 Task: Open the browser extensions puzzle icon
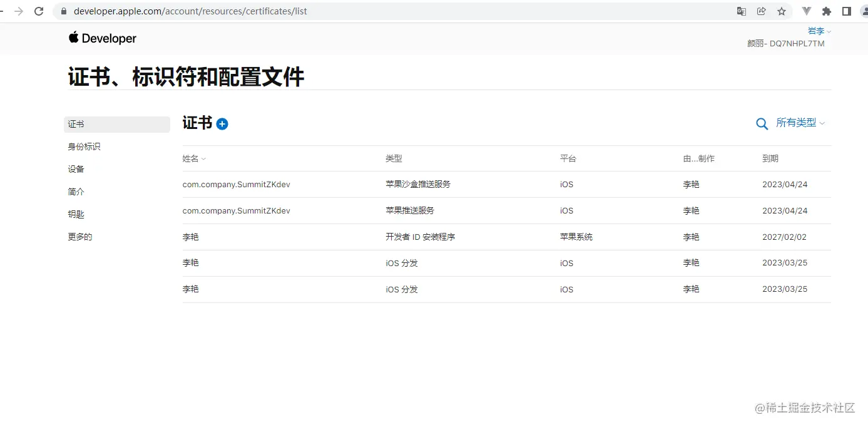826,11
